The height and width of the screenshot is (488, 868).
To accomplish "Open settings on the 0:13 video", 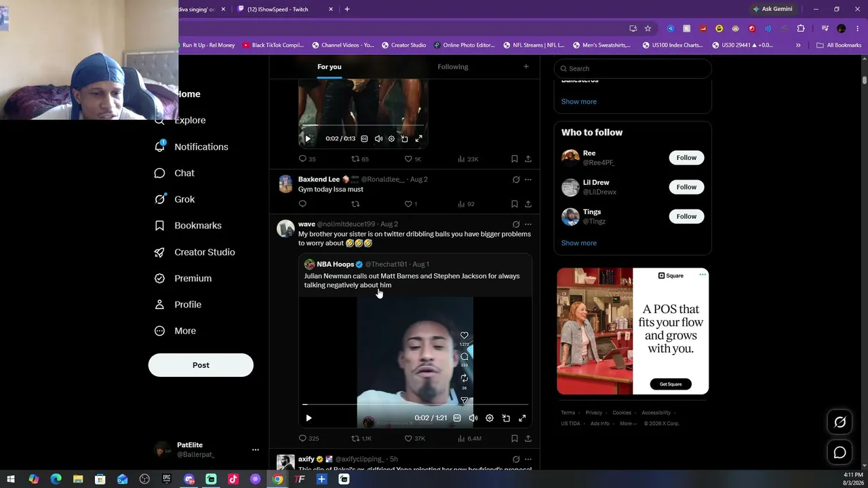I will click(391, 139).
